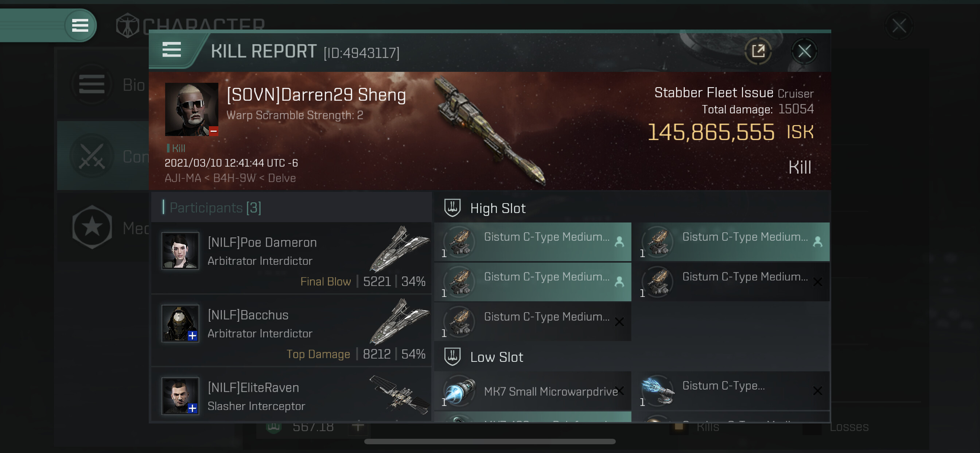Click the share/export kill report icon

point(758,51)
